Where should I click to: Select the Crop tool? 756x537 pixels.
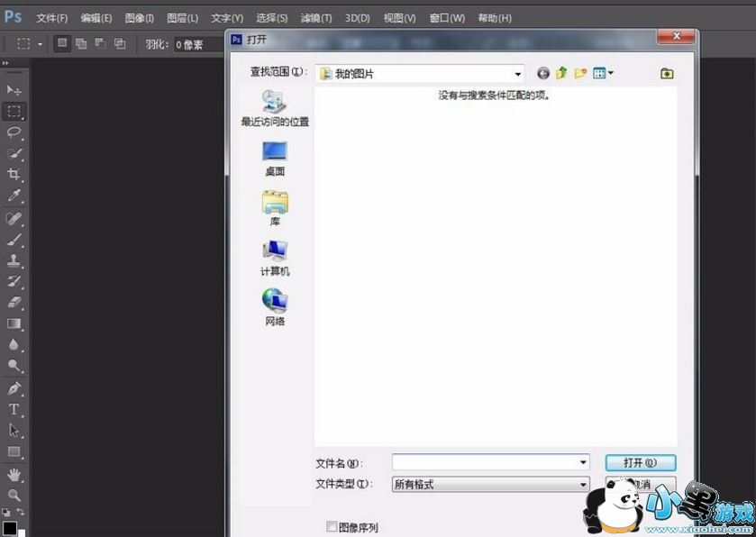click(x=14, y=175)
